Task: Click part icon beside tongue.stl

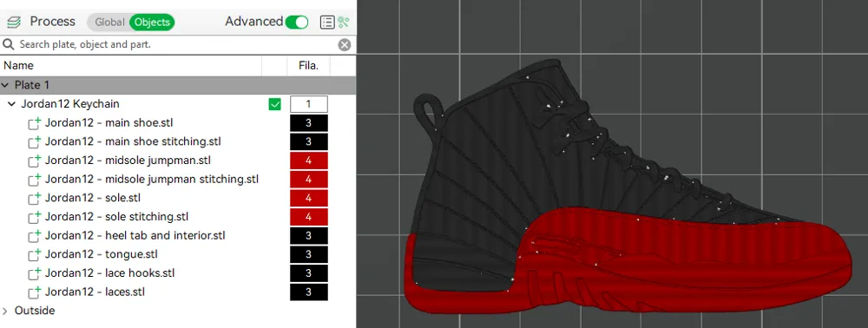Action: click(35, 254)
